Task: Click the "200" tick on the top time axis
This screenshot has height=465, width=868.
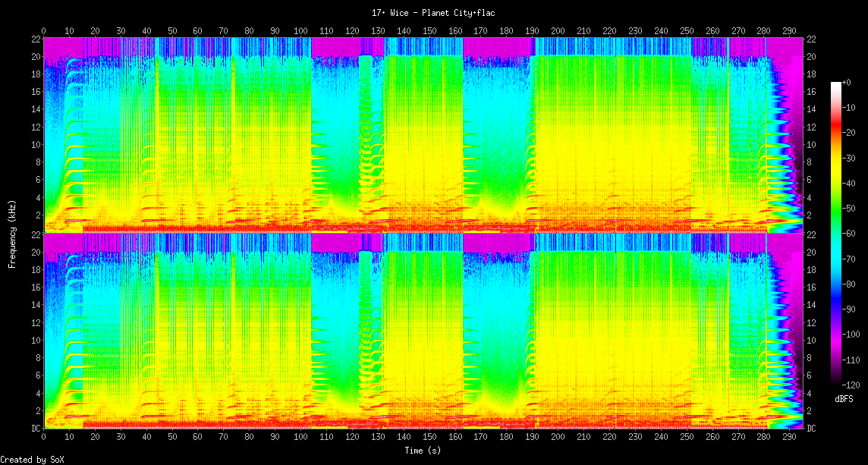Action: click(558, 31)
